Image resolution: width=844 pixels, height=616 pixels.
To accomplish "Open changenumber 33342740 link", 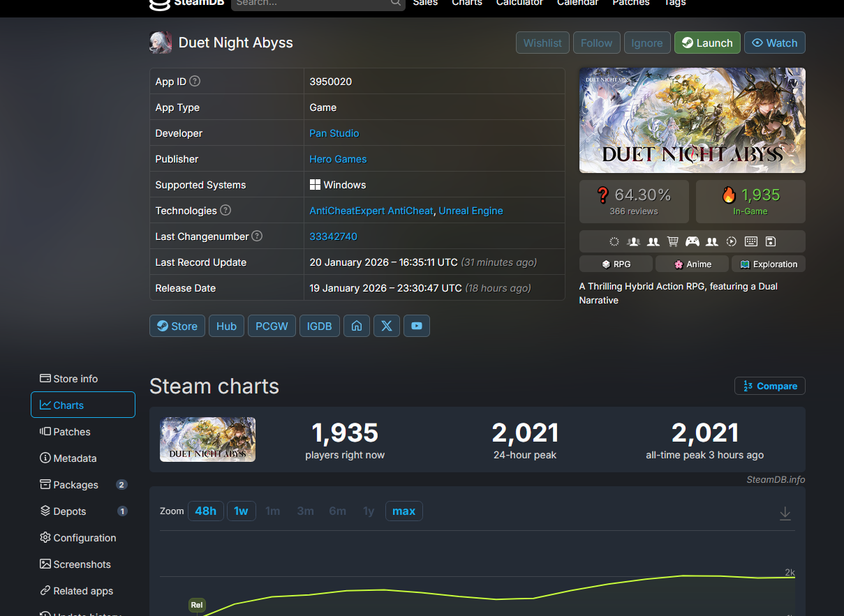I will tap(334, 236).
